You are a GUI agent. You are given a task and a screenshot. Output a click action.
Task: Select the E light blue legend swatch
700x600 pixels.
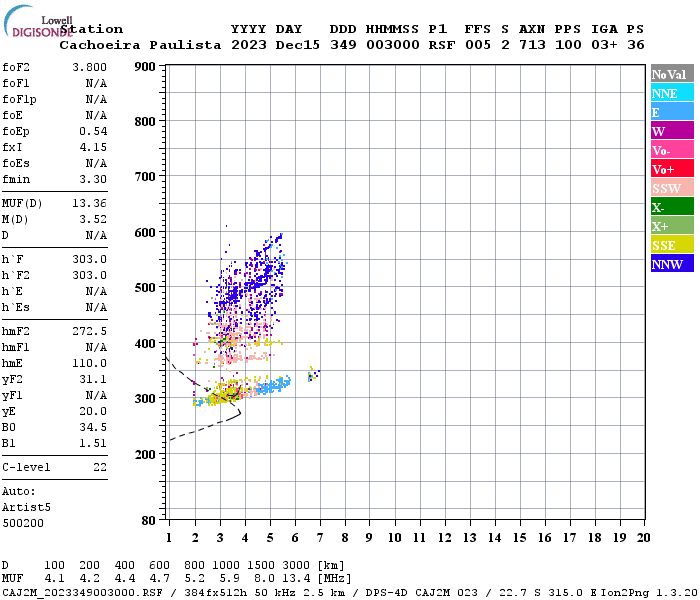pos(672,112)
